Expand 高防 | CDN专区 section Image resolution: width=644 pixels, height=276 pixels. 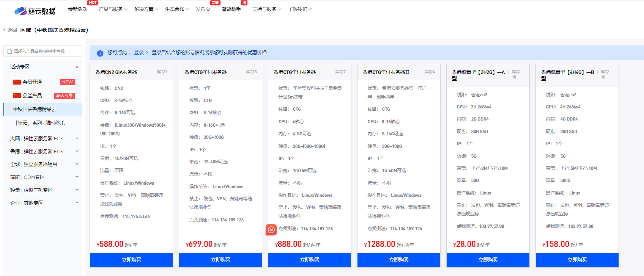77,177
